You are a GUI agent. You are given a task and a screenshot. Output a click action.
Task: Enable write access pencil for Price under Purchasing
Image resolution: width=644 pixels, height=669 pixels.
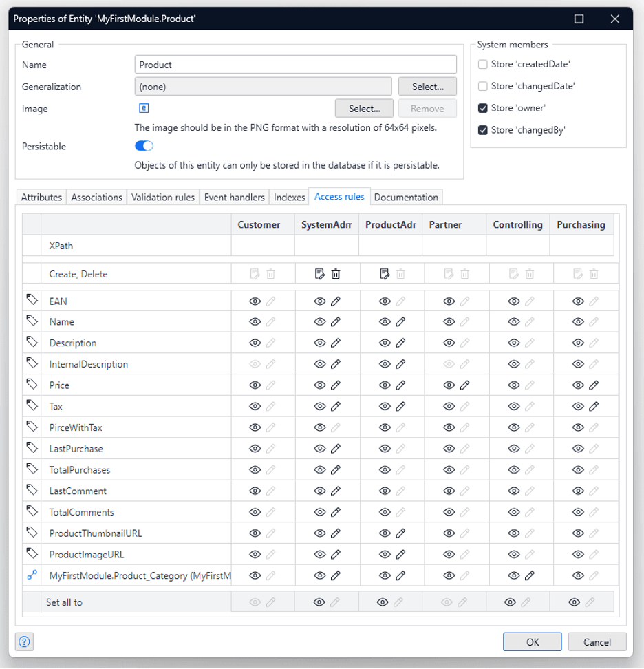(x=593, y=385)
